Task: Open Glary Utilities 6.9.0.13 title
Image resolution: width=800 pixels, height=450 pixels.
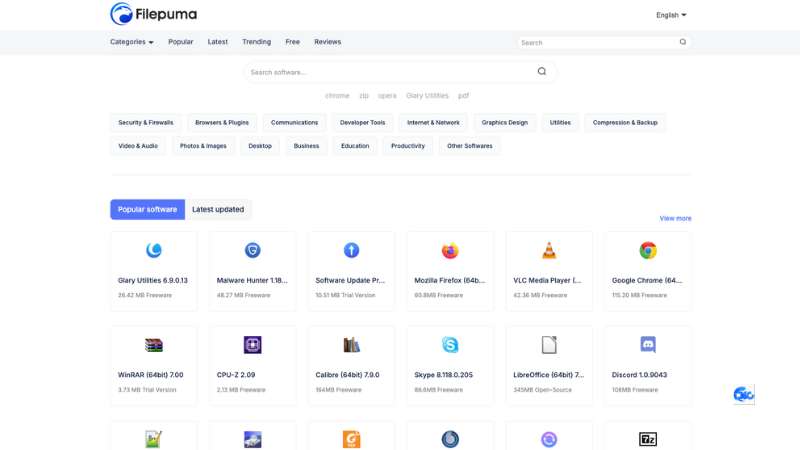Action: [153, 280]
